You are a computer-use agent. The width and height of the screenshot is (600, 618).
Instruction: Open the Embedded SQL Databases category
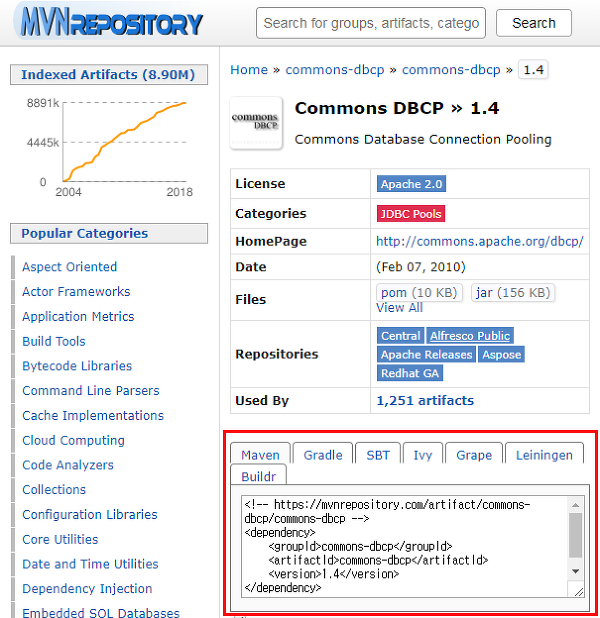pyautogui.click(x=101, y=612)
